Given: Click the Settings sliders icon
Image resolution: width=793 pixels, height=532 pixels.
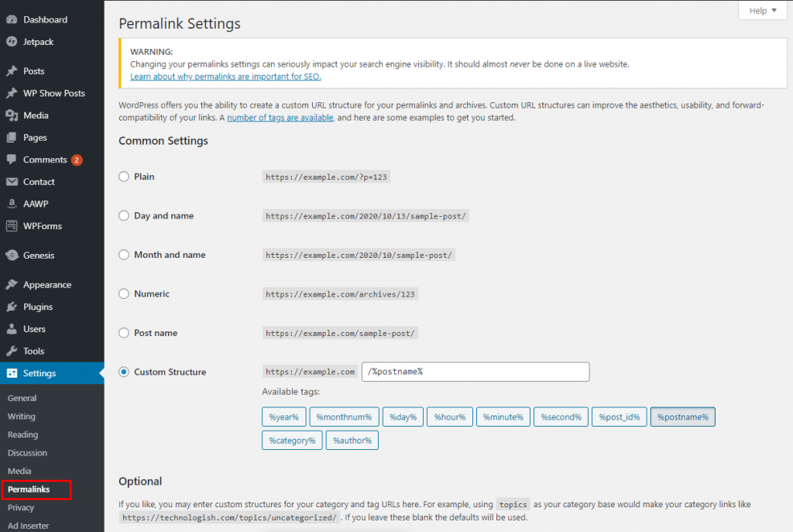Looking at the screenshot, I should [12, 373].
